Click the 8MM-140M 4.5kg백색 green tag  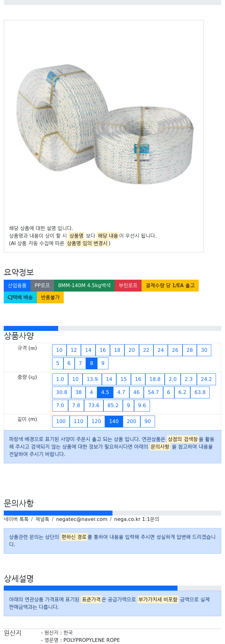click(x=84, y=286)
